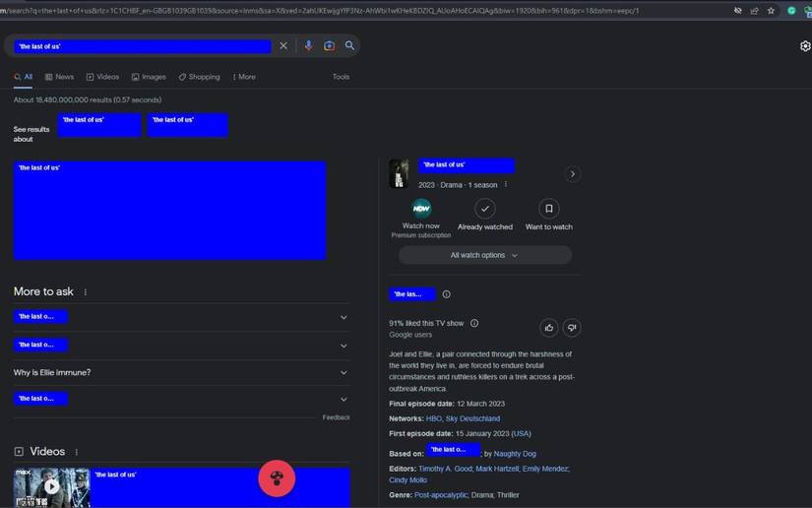Start voice search with microphone icon
This screenshot has height=508, width=812.
tap(309, 45)
